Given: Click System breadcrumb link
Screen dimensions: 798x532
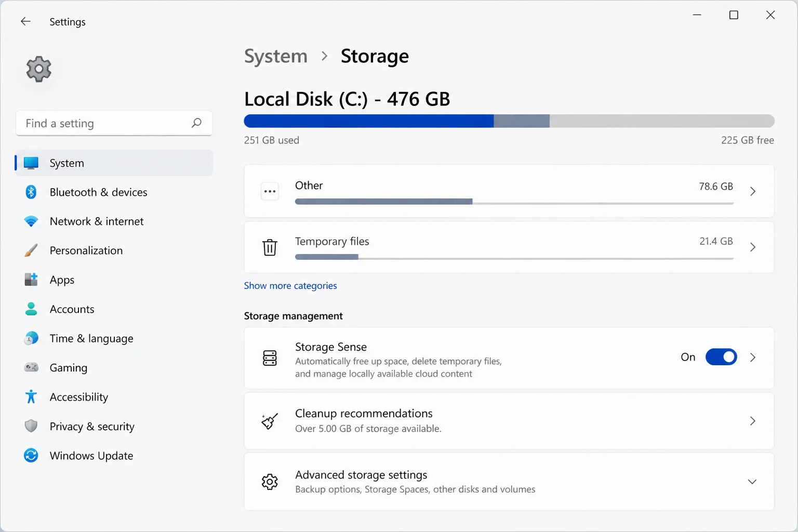Looking at the screenshot, I should [x=276, y=56].
